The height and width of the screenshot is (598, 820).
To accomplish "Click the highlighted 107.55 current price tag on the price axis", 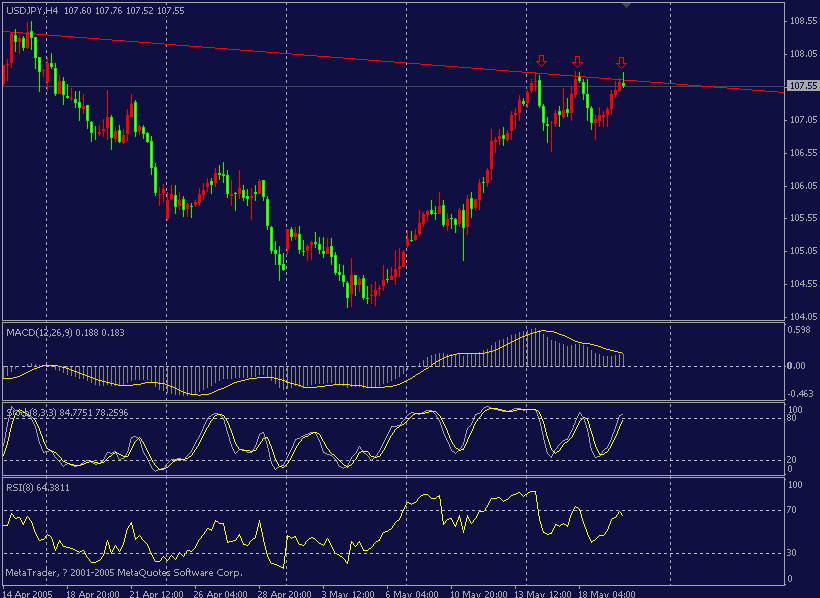I will [803, 86].
